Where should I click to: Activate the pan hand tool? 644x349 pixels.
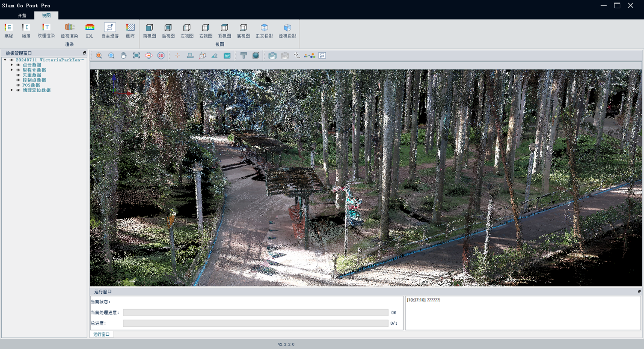click(124, 56)
